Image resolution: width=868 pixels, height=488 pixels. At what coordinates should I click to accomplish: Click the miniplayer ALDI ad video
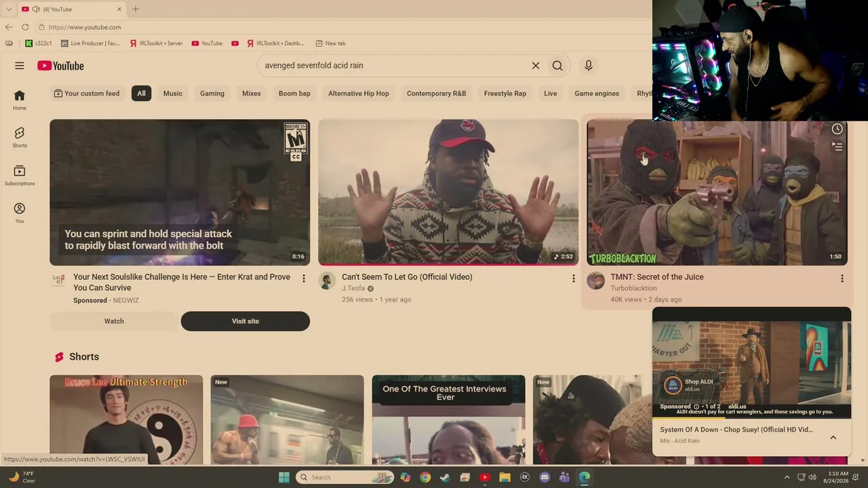751,363
